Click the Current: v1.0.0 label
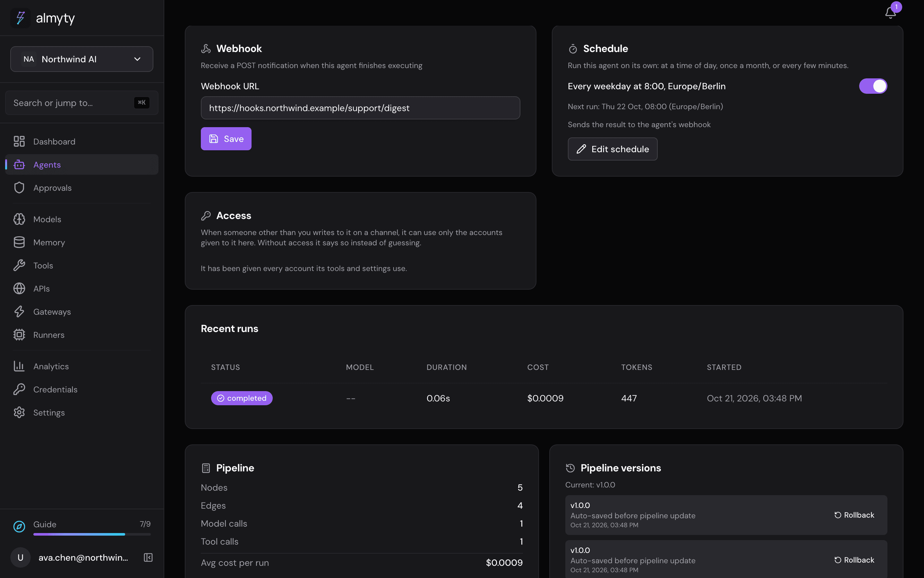Viewport: 924px width, 578px height. coord(590,485)
